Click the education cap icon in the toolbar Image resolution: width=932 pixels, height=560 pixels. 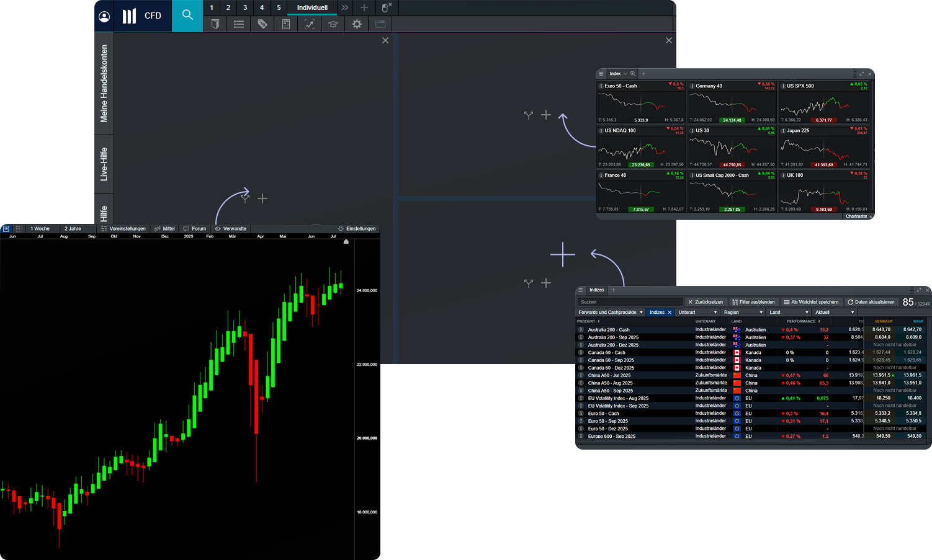click(x=333, y=24)
